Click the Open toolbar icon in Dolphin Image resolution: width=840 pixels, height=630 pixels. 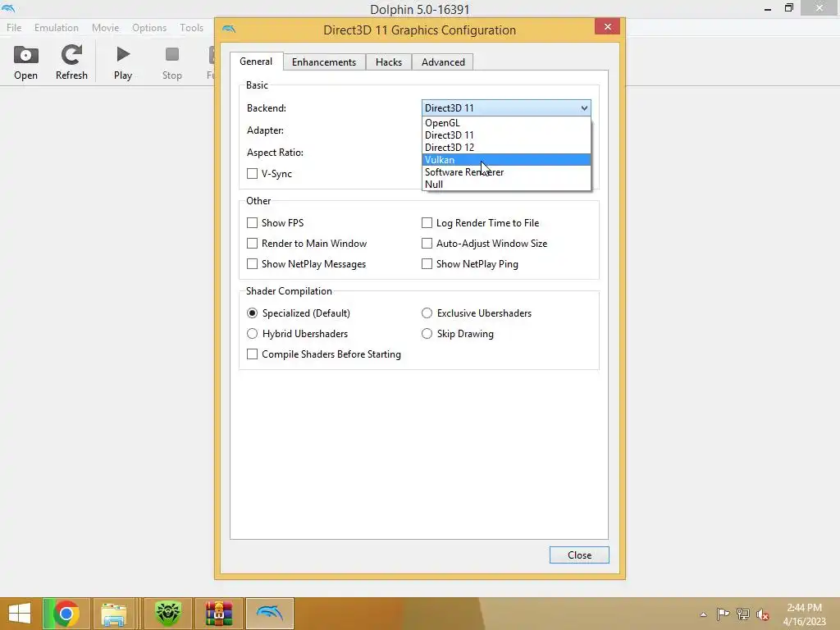coord(25,62)
